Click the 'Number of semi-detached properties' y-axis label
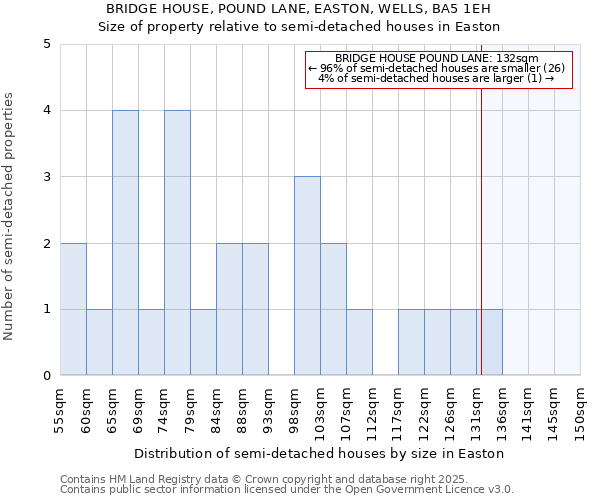Image resolution: width=600 pixels, height=500 pixels. [x=10, y=216]
